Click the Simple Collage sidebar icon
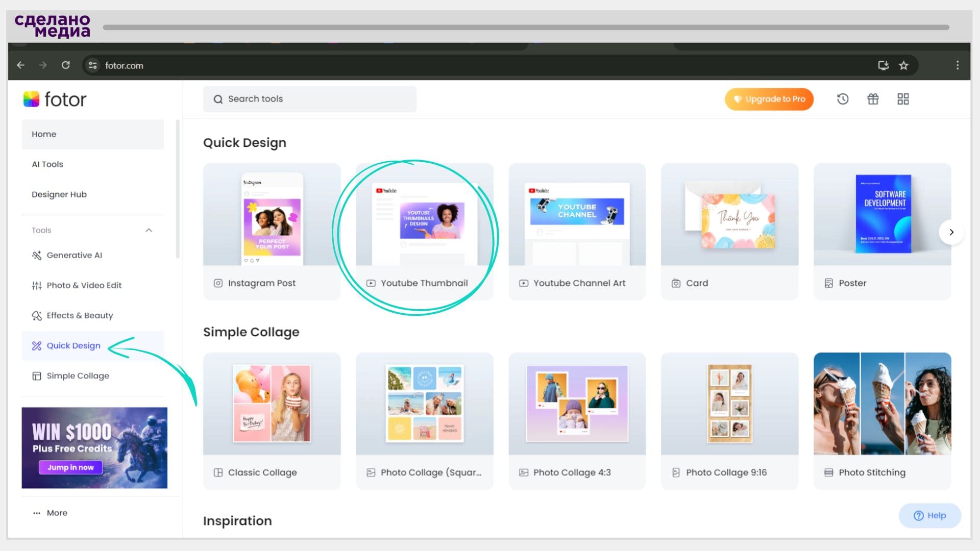The image size is (980, 551). tap(37, 376)
